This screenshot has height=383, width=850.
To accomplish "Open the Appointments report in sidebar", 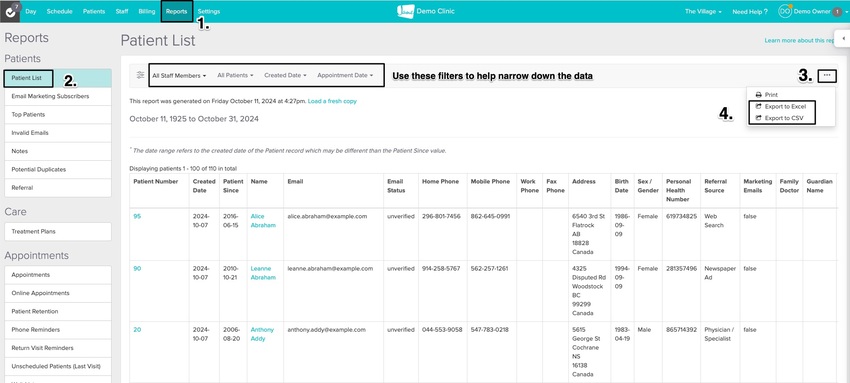I will (x=57, y=275).
